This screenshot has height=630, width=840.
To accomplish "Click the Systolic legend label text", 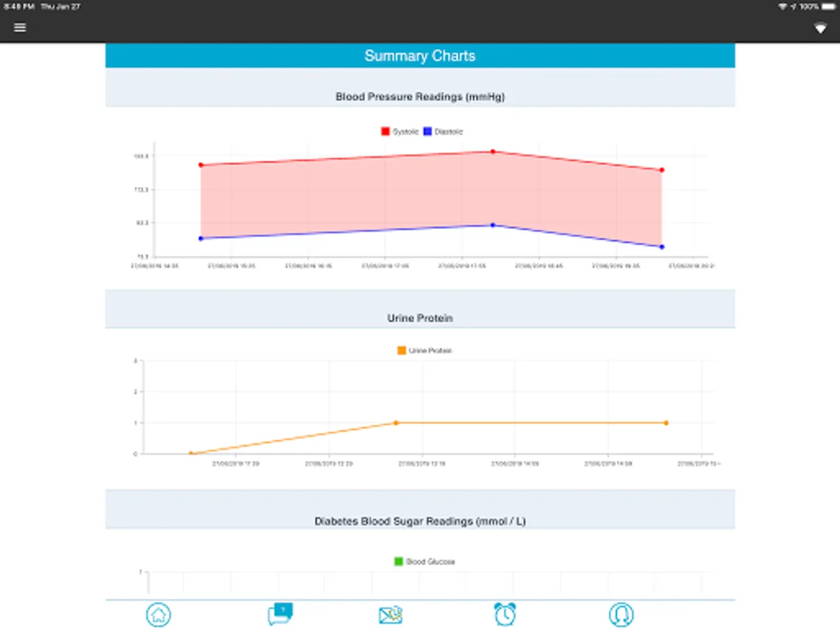I will tap(405, 132).
